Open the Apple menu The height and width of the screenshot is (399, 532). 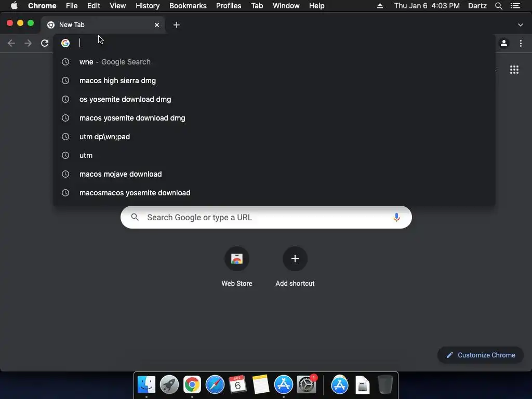tap(14, 5)
